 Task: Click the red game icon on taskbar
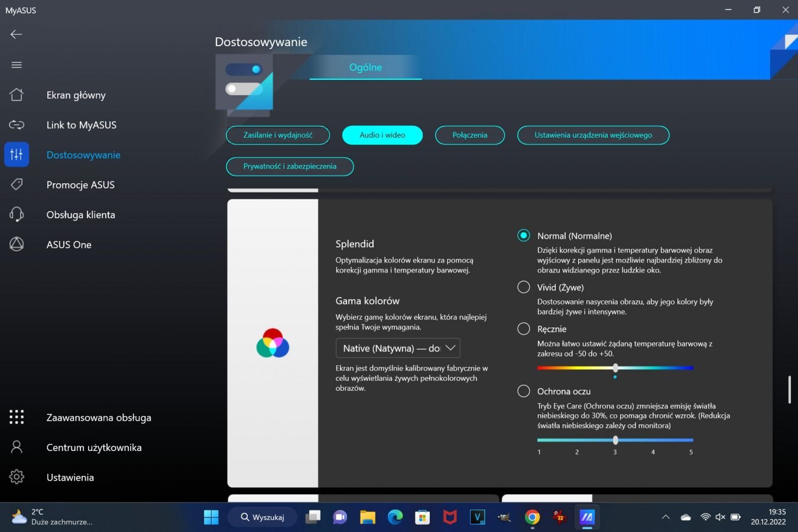pos(559,517)
